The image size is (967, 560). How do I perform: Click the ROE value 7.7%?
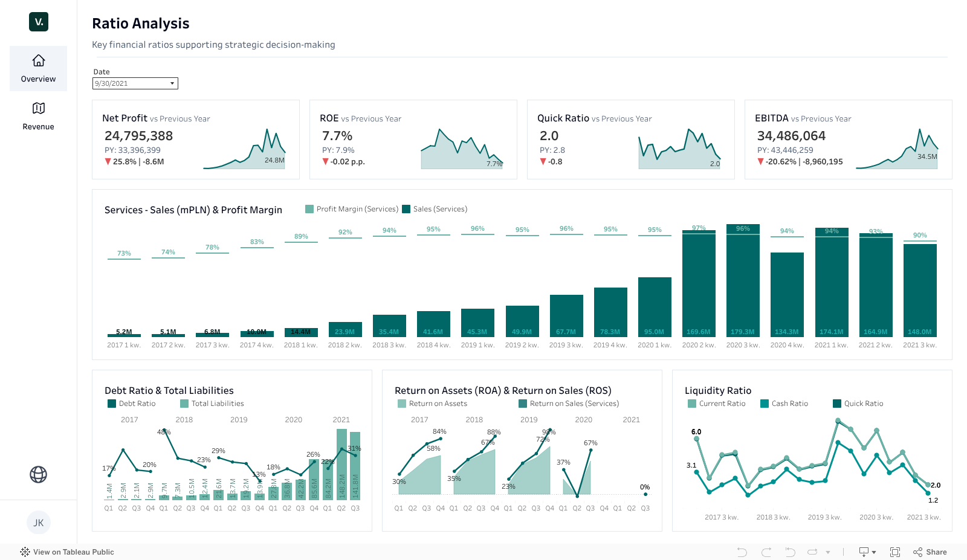[x=337, y=136]
